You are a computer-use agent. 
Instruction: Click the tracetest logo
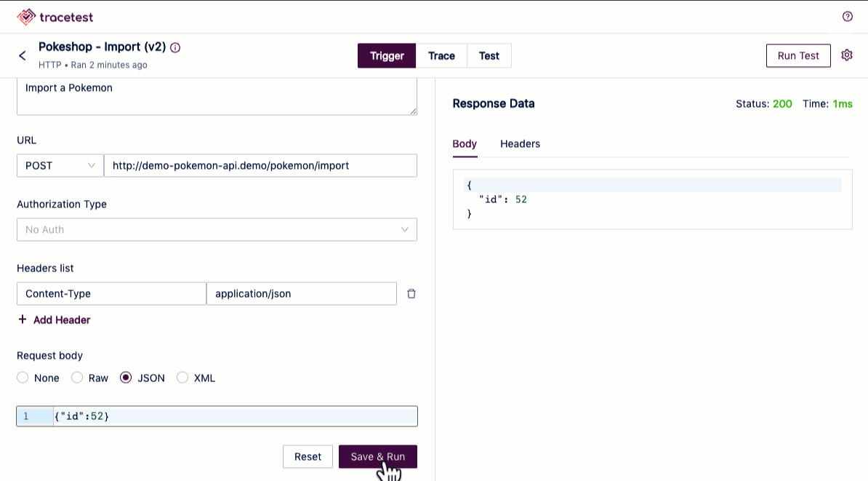(x=55, y=17)
